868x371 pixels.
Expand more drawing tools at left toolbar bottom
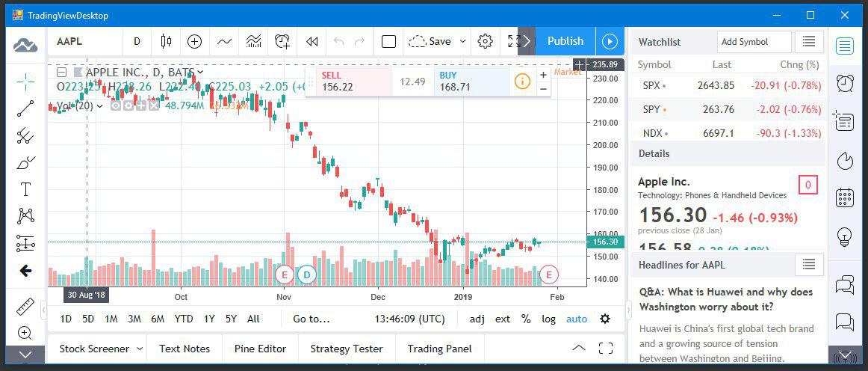tap(25, 355)
